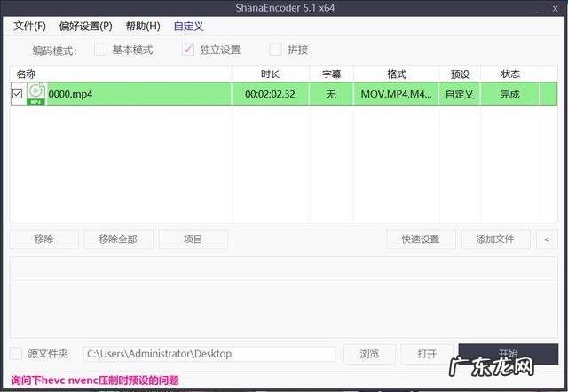This screenshot has width=568, height=392.
Task: Click the 预设 column header
Action: click(x=460, y=74)
